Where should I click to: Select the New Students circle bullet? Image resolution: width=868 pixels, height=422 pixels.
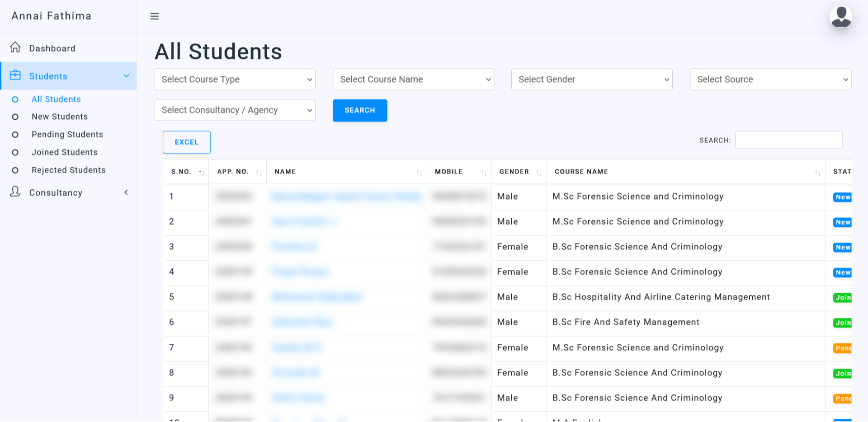pos(15,117)
